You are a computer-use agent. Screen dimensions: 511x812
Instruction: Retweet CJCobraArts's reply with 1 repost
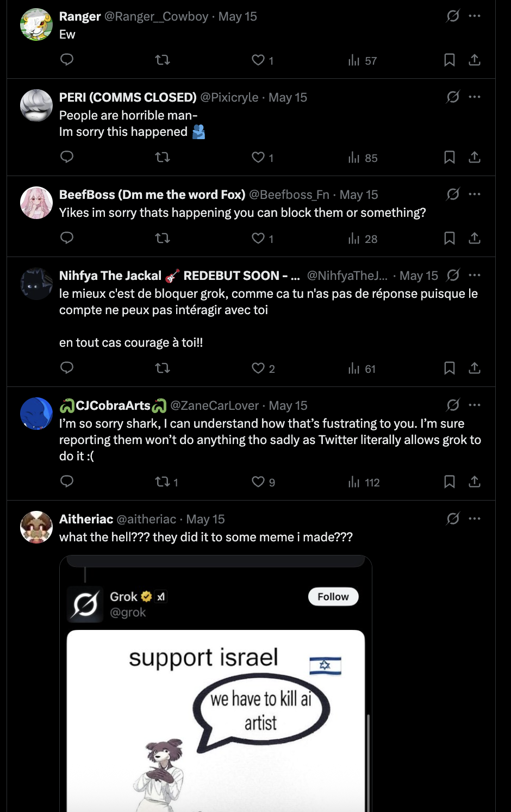point(163,482)
